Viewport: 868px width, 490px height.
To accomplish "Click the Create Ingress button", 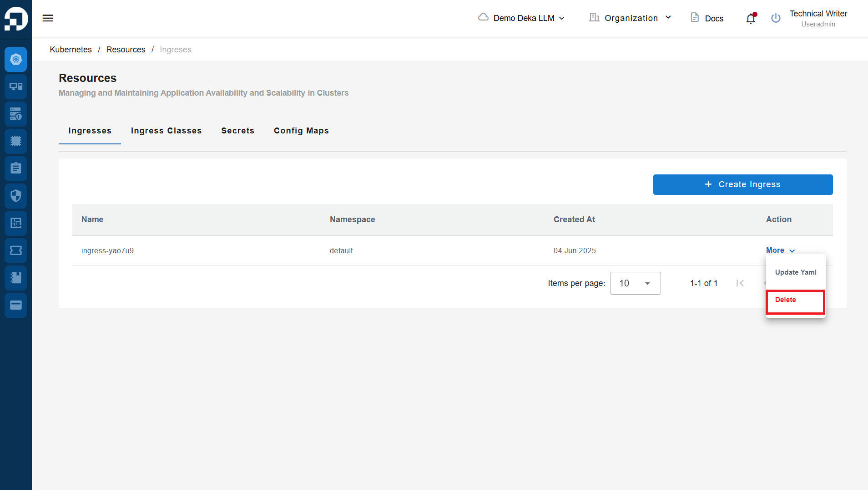I will (742, 184).
